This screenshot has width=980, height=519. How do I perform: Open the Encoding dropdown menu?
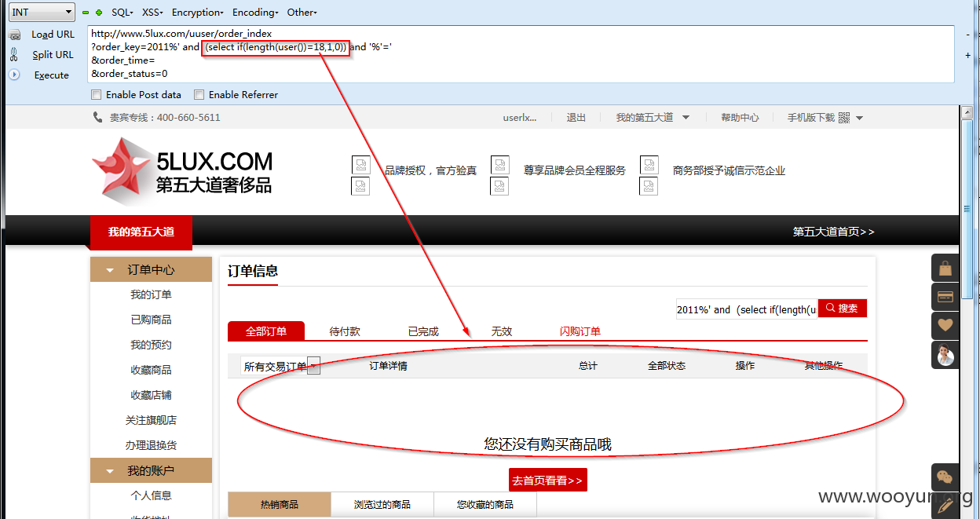(256, 13)
